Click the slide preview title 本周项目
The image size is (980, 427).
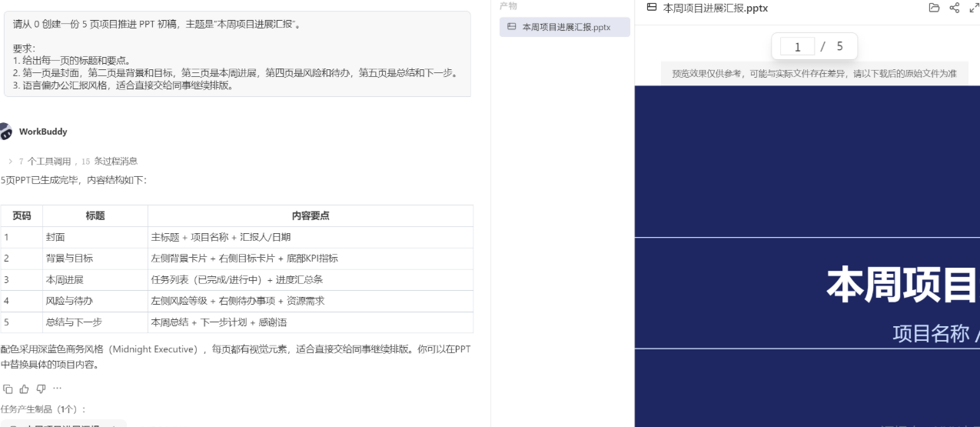[902, 285]
